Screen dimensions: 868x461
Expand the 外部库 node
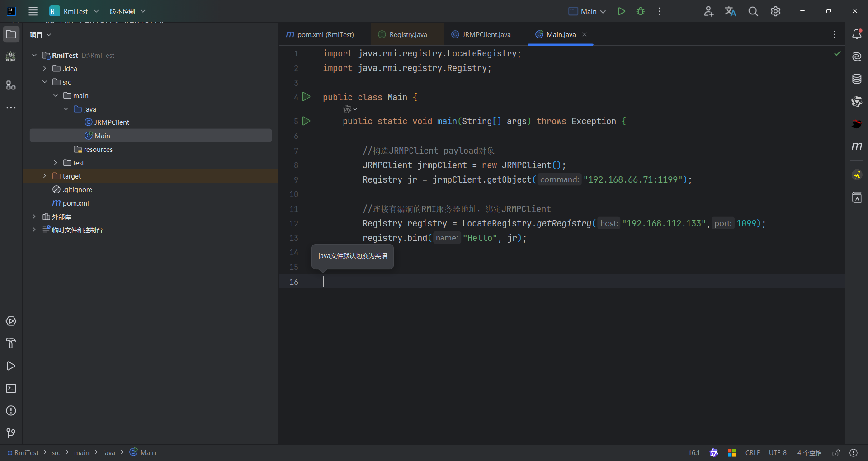tap(34, 216)
